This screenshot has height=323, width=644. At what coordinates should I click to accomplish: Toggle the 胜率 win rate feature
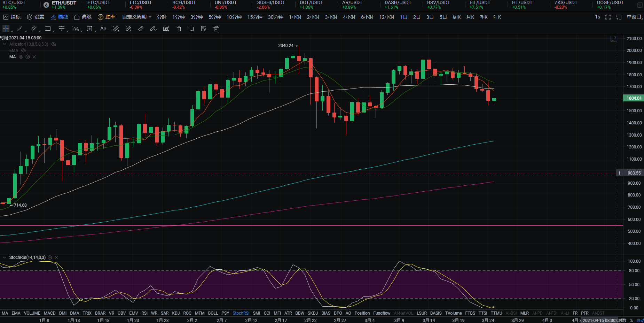click(107, 17)
